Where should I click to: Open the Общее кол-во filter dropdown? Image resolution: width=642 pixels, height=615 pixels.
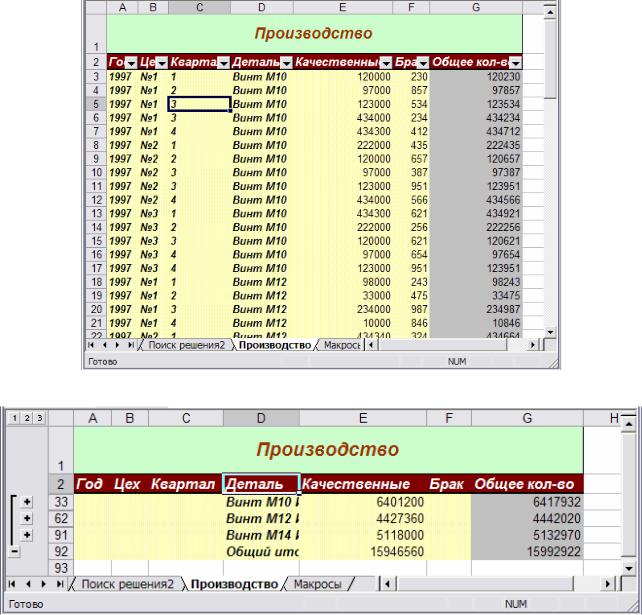coord(516,63)
